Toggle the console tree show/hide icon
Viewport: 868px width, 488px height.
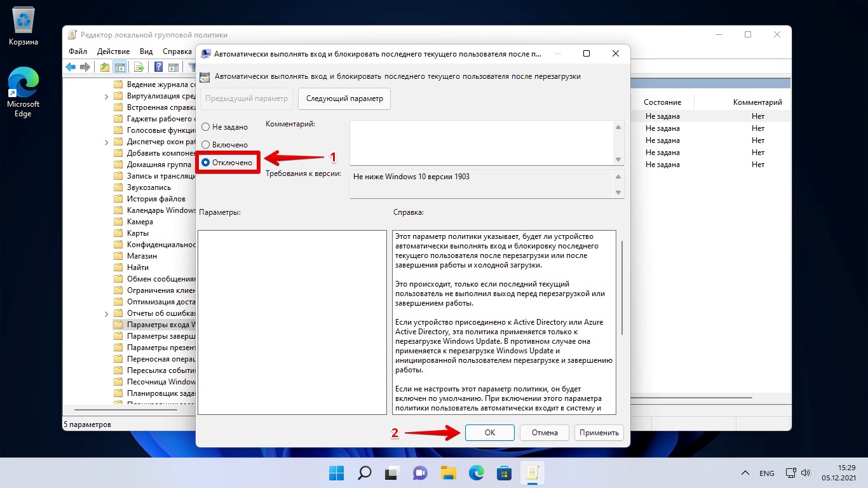[119, 67]
